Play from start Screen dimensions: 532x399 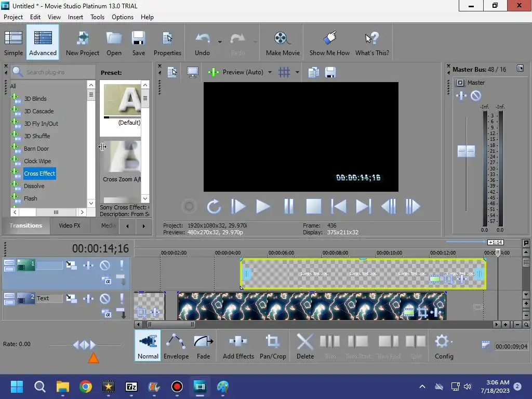tap(238, 206)
